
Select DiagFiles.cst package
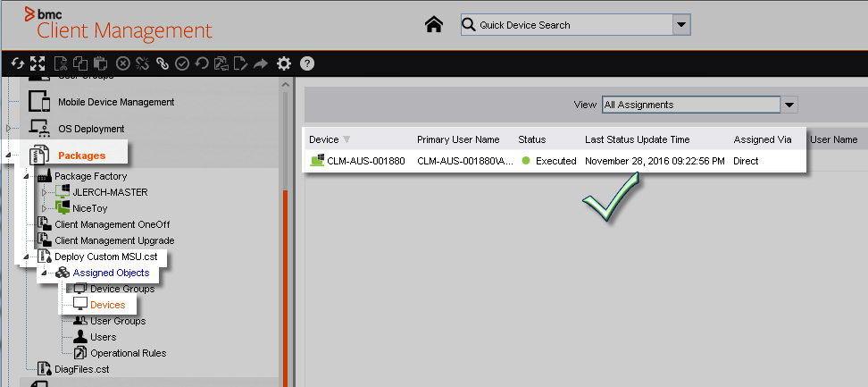[x=82, y=369]
